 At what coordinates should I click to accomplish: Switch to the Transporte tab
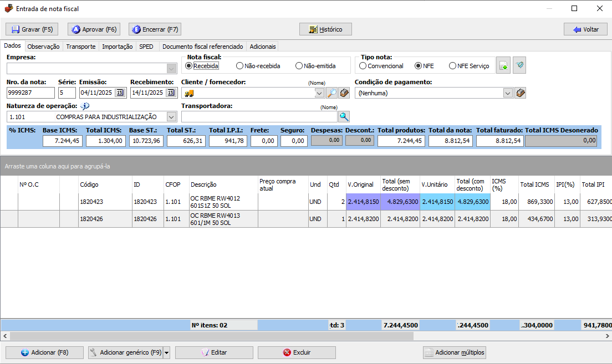tap(81, 47)
